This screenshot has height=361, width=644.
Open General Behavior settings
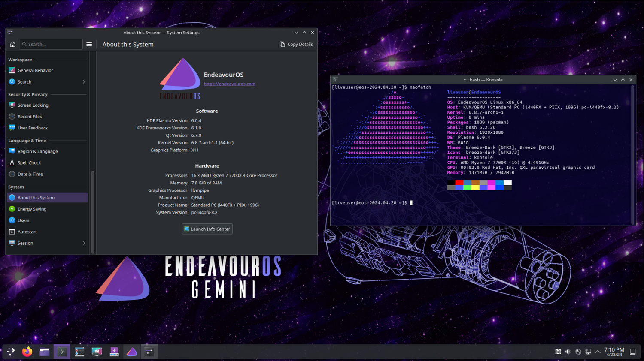click(x=47, y=70)
